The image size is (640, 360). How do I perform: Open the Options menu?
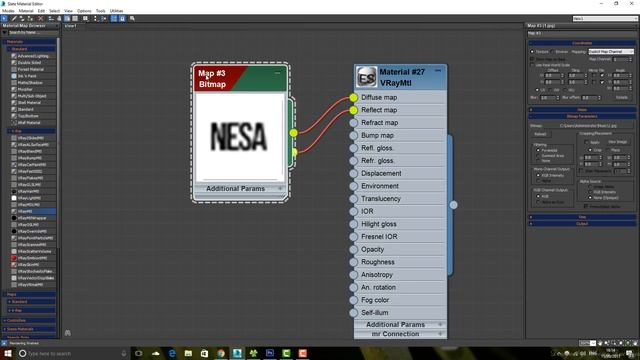(x=84, y=11)
